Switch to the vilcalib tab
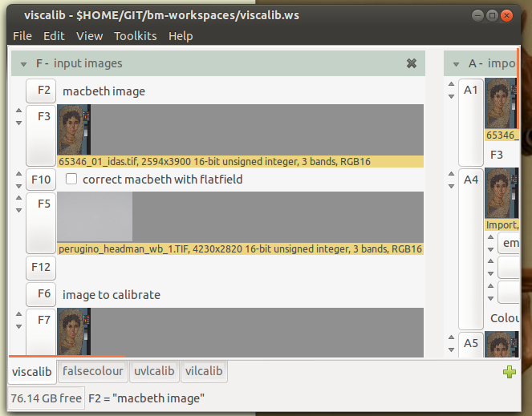532x416 pixels. click(204, 371)
